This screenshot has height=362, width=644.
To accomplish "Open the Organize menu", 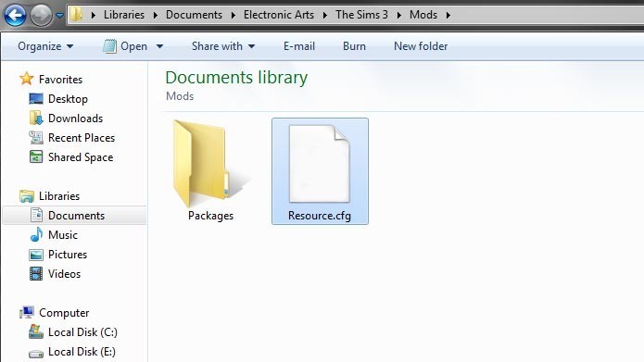I will (45, 46).
